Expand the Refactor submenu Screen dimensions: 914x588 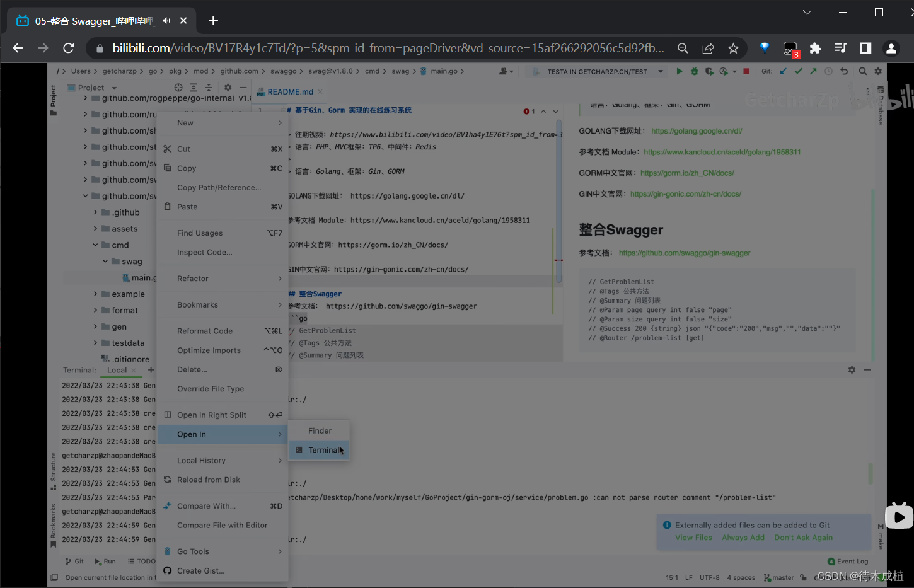tap(223, 279)
